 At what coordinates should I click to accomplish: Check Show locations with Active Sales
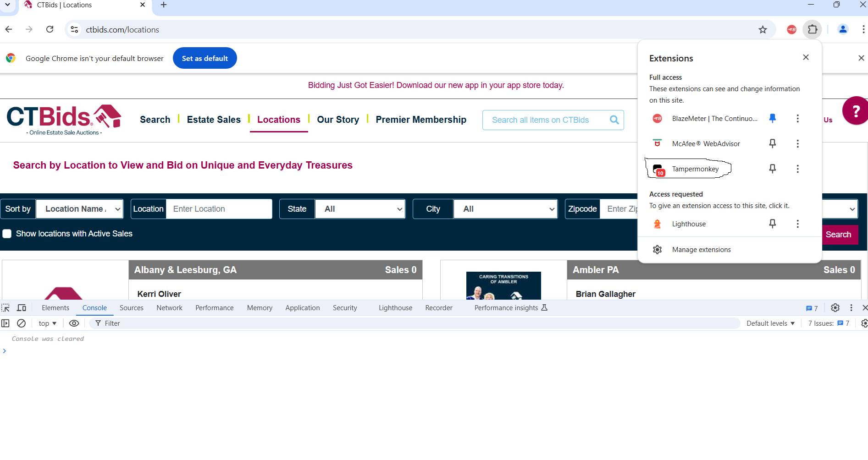(7, 234)
